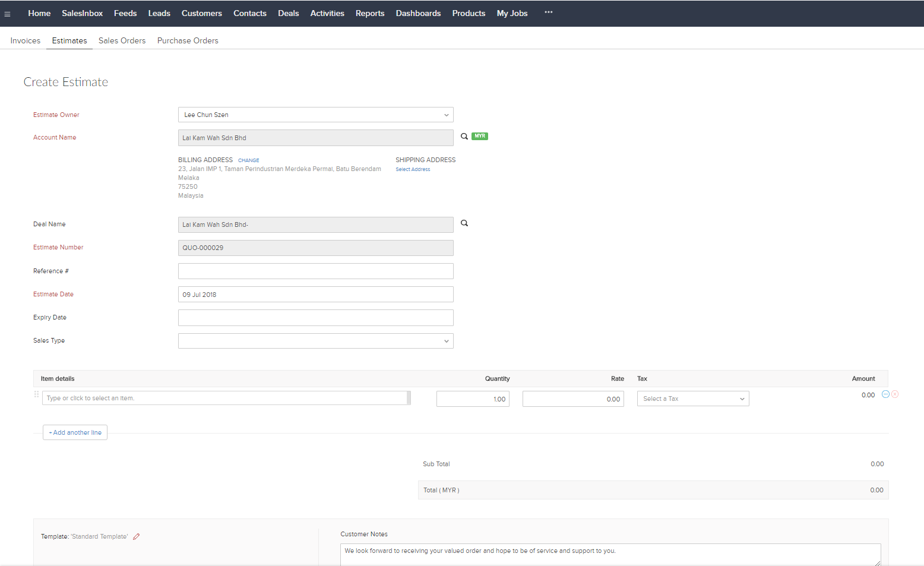Click the pencil icon to edit template
Screen dimensions: 924x566
coord(137,536)
